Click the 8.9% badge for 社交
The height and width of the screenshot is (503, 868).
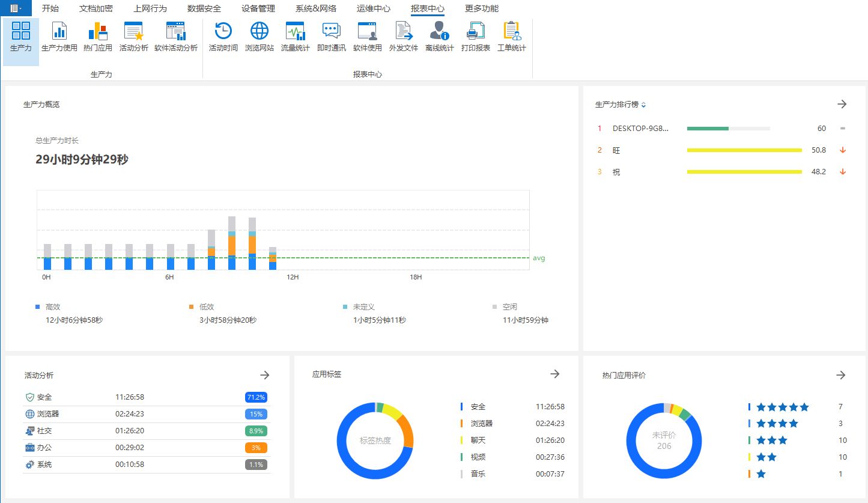[256, 431]
